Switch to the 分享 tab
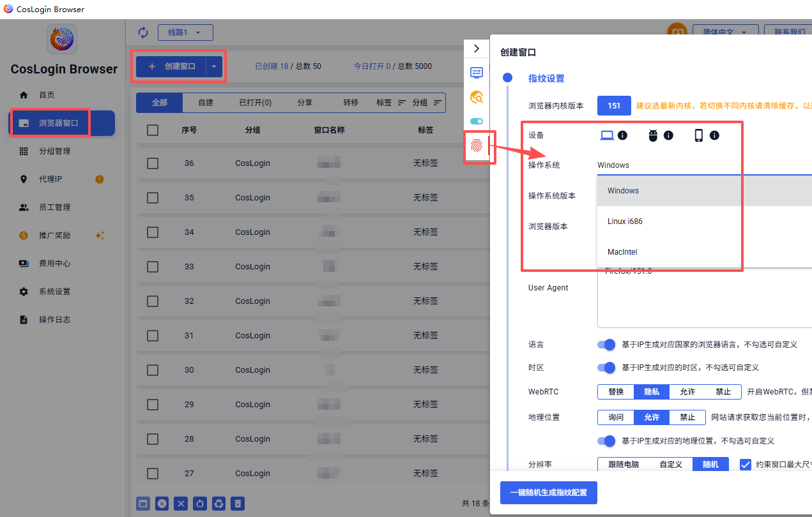The height and width of the screenshot is (517, 812). pyautogui.click(x=305, y=103)
